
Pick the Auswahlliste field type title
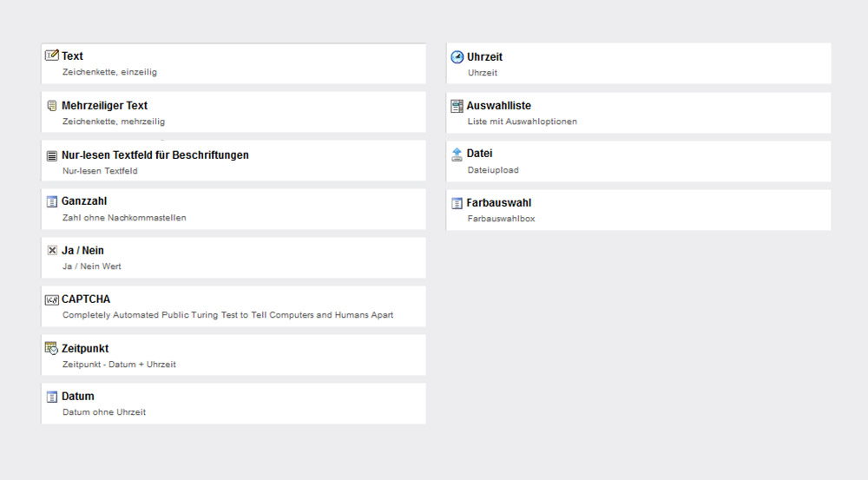(x=499, y=106)
